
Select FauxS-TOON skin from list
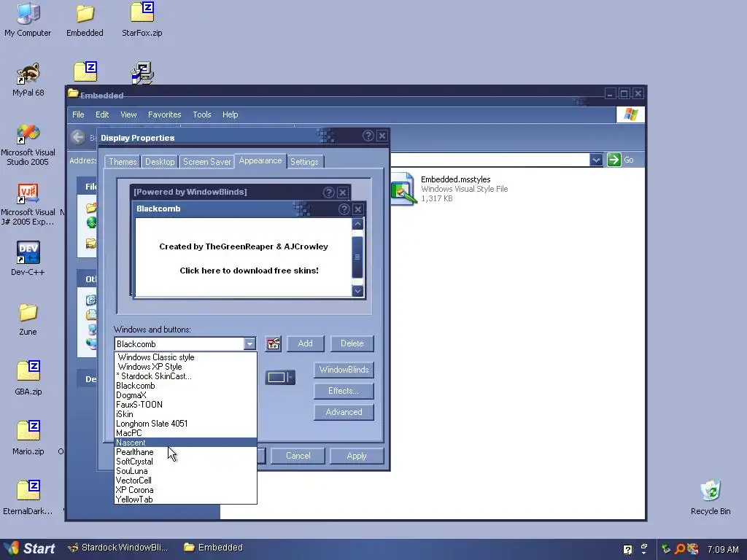point(186,404)
